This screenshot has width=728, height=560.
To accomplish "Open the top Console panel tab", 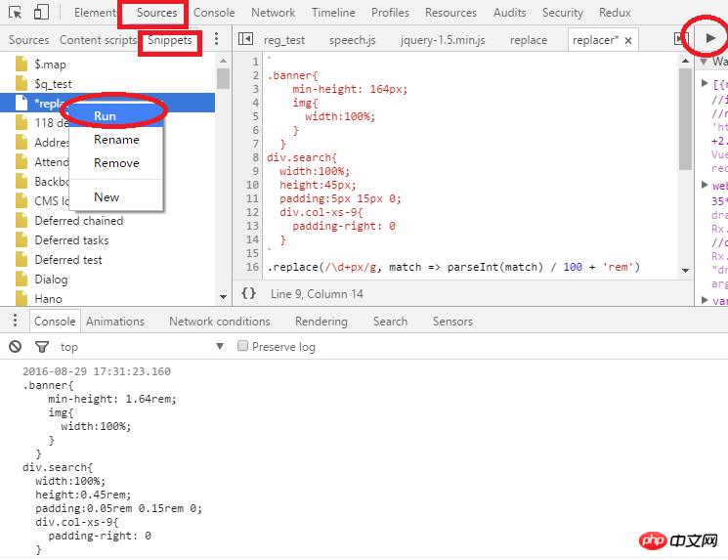I will (214, 13).
